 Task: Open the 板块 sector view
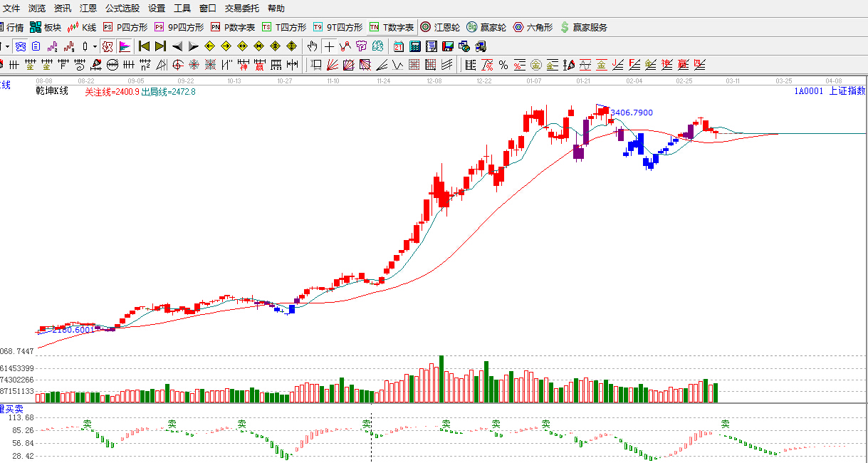coord(46,28)
